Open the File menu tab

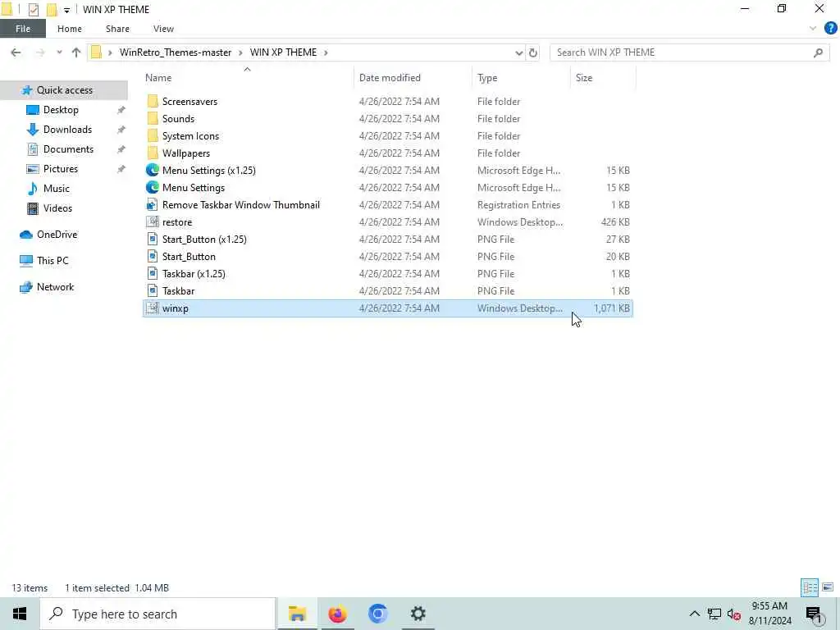[23, 29]
